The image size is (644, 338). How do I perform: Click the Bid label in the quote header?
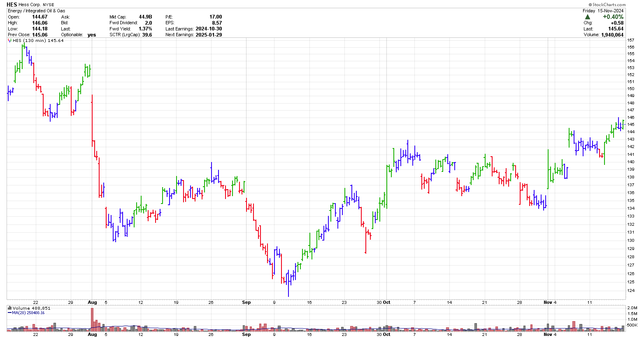[65, 23]
